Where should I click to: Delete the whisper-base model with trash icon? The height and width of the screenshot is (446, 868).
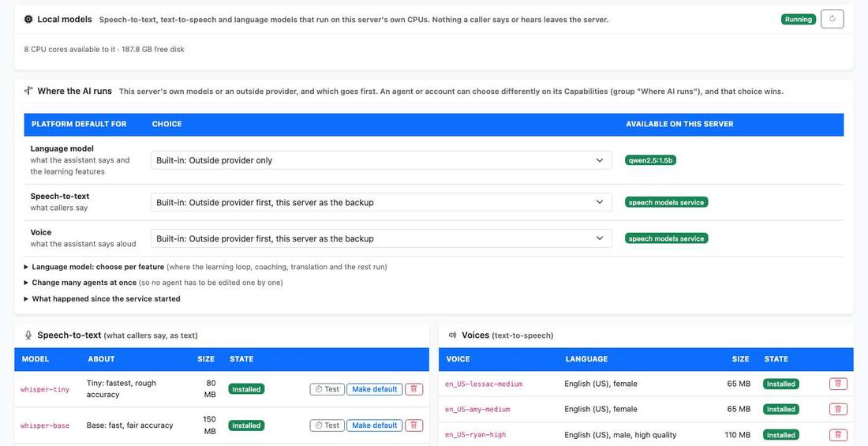click(x=414, y=425)
